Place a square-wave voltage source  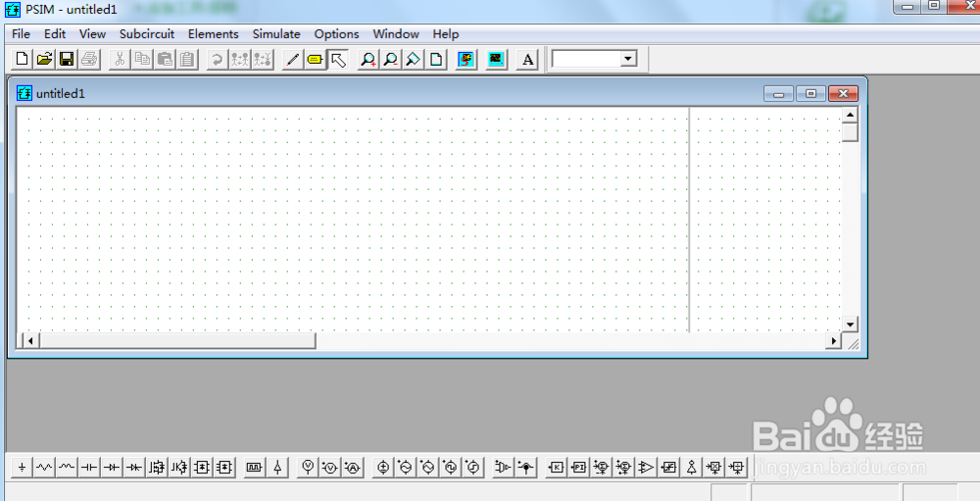tap(451, 468)
